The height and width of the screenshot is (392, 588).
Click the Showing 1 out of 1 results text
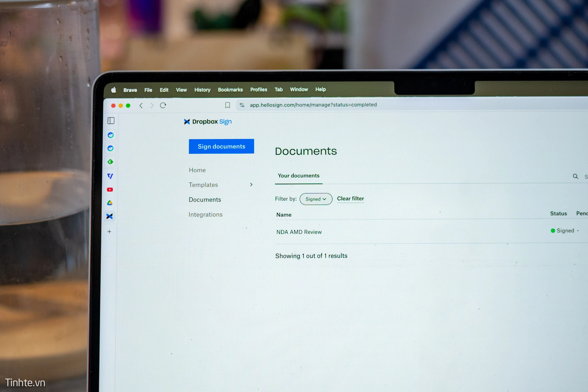311,256
